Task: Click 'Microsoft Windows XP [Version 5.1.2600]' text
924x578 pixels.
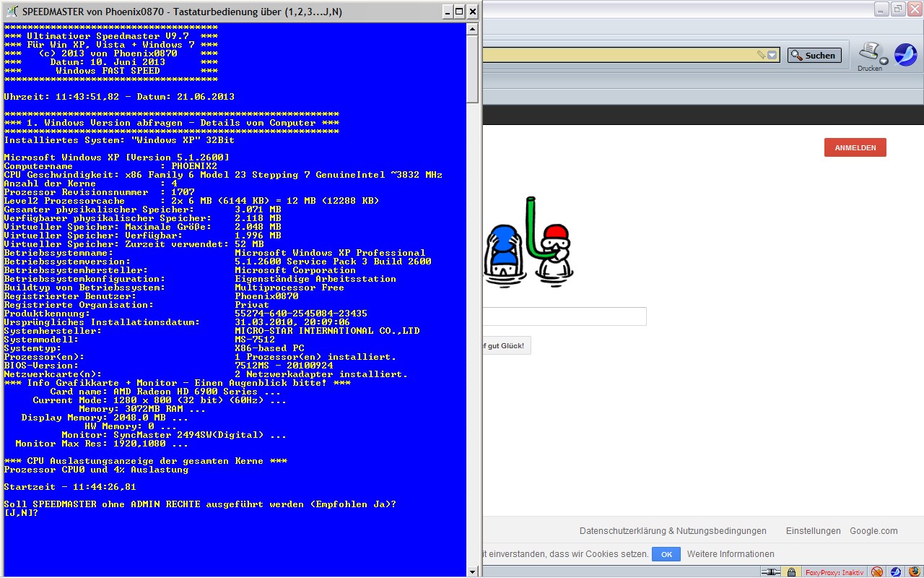Action: pyautogui.click(x=116, y=158)
